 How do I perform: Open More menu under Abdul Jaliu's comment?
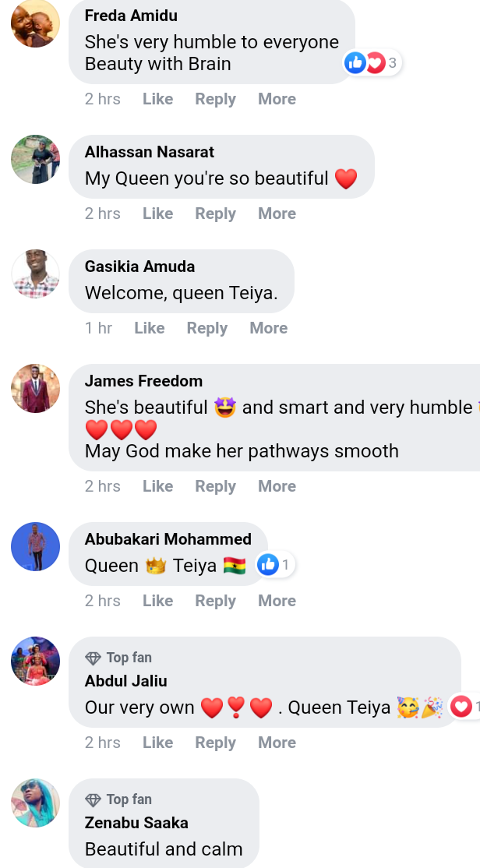[277, 743]
